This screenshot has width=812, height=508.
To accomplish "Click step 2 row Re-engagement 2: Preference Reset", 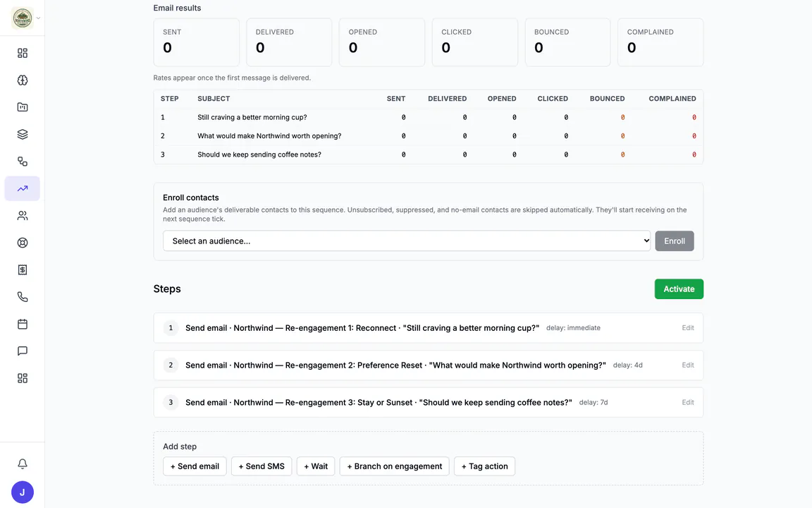I will tap(429, 365).
